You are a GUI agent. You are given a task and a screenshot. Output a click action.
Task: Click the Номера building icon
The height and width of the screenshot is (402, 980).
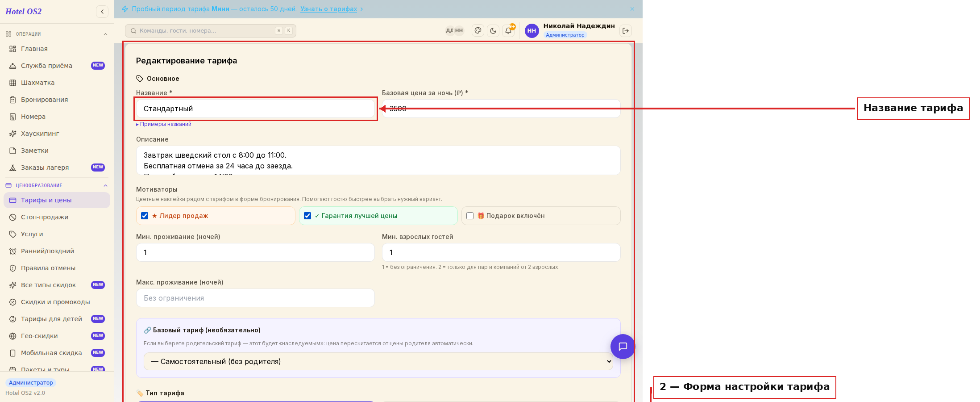click(13, 117)
